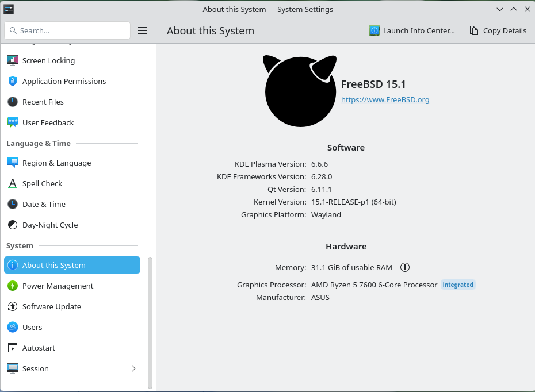Click the Date & Time clock icon
The image size is (535, 392).
(13, 204)
